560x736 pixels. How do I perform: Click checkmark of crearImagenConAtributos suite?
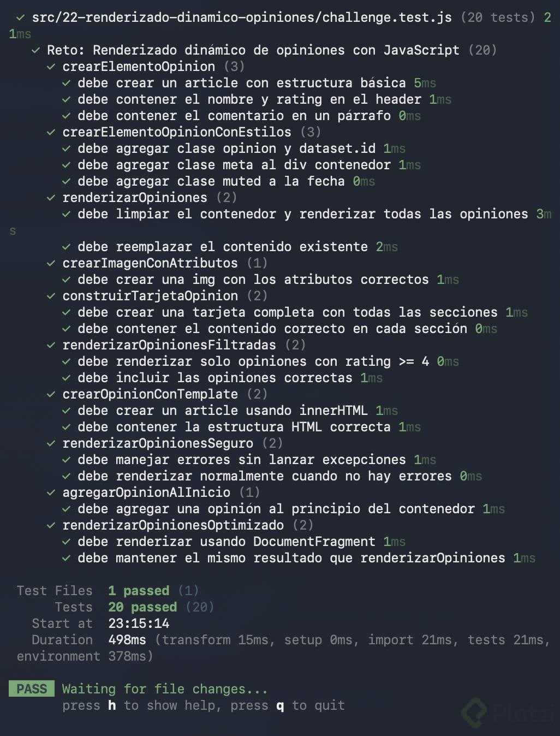[x=51, y=263]
